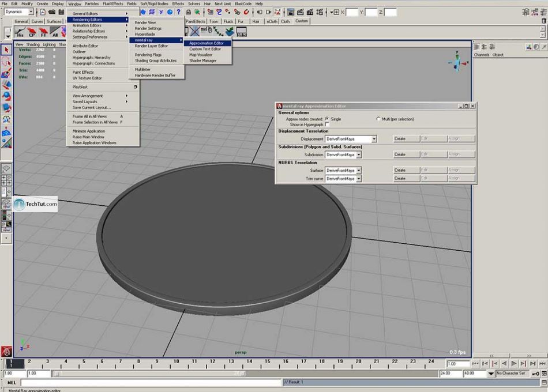Activate the Scale tool

click(x=6, y=108)
